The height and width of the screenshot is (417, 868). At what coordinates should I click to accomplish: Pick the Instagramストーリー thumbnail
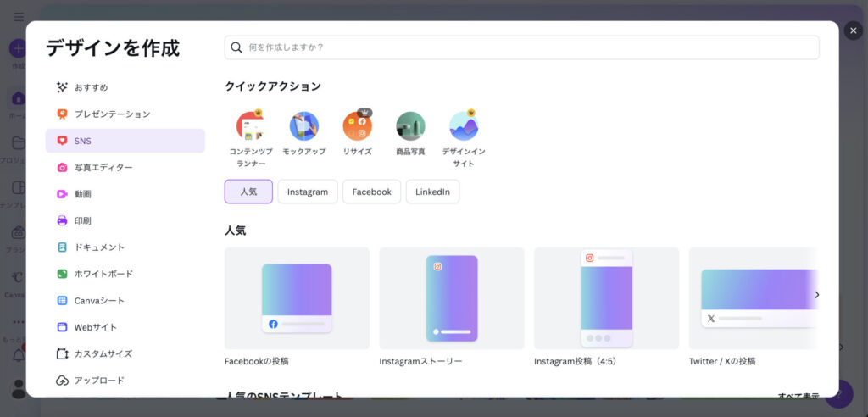[x=451, y=298]
